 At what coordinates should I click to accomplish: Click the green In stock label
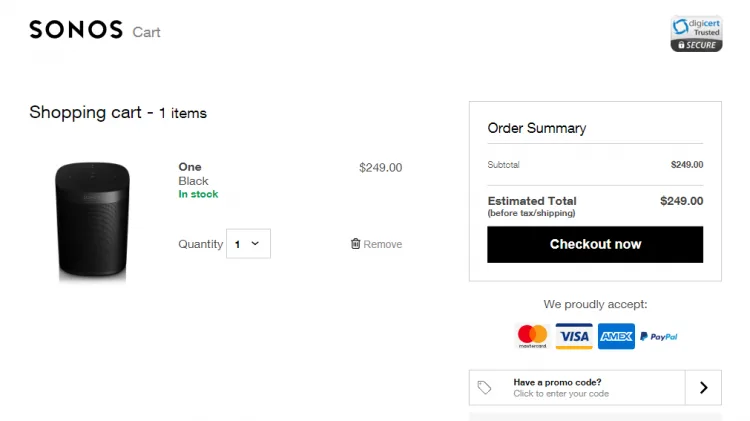point(198,194)
